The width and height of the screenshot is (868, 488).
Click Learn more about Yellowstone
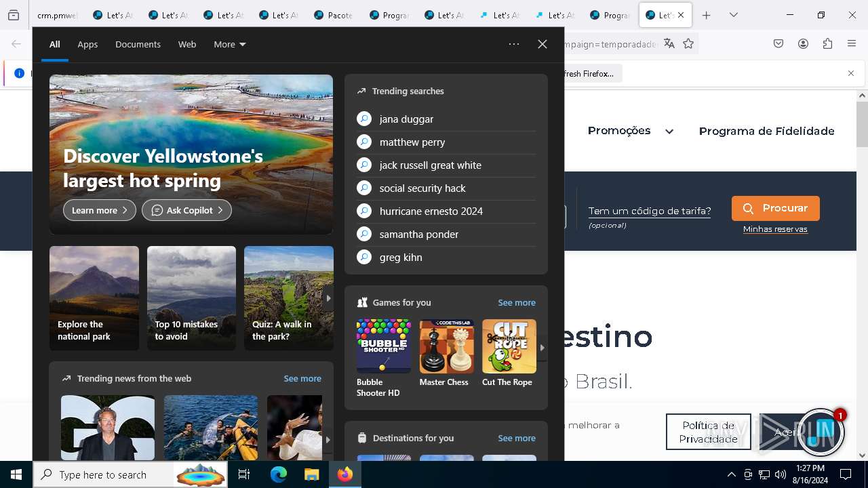pos(100,210)
